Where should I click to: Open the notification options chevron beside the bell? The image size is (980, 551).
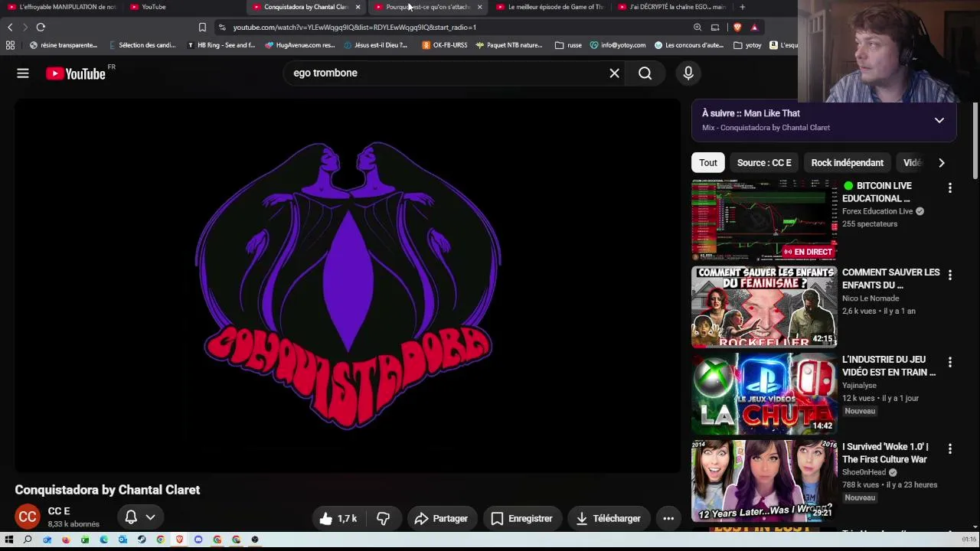(x=150, y=517)
